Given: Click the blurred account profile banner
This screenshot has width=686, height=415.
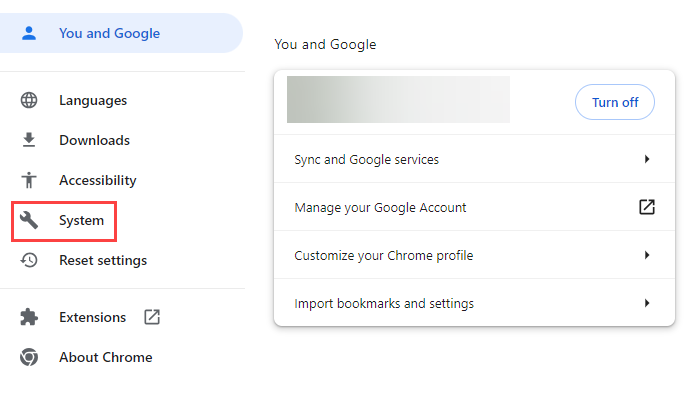Looking at the screenshot, I should (x=398, y=99).
